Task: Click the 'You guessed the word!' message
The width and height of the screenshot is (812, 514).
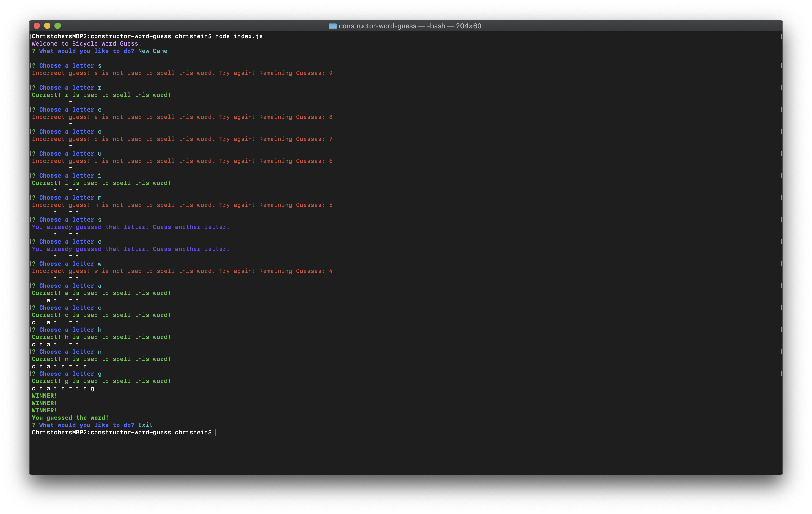Action: coord(70,418)
